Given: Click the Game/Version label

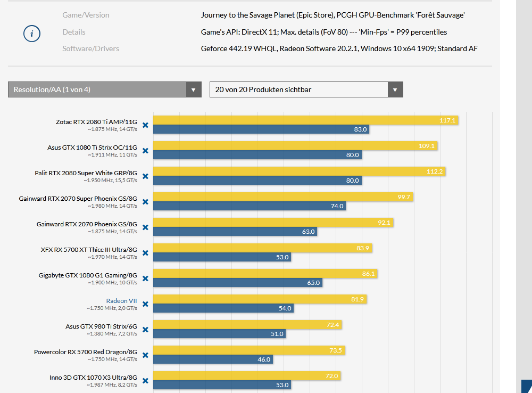Looking at the screenshot, I should point(86,15).
